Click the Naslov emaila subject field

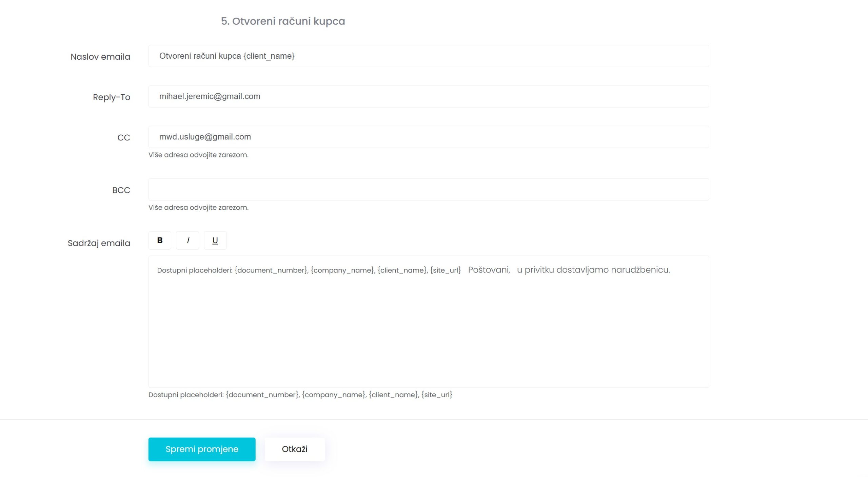point(429,56)
